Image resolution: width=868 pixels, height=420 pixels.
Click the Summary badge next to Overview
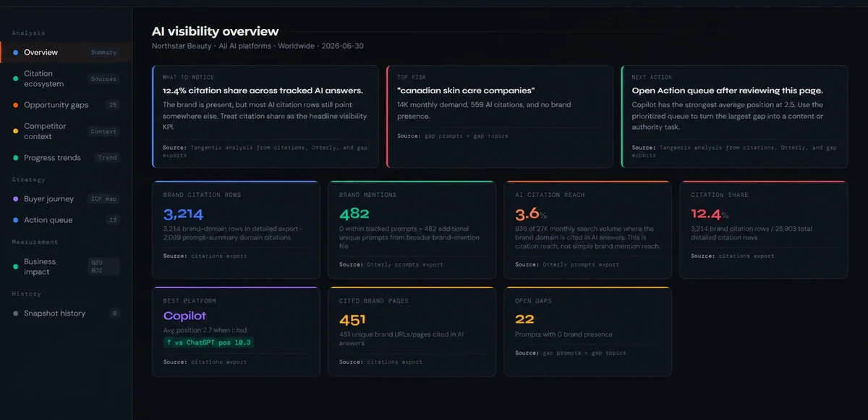pos(103,53)
